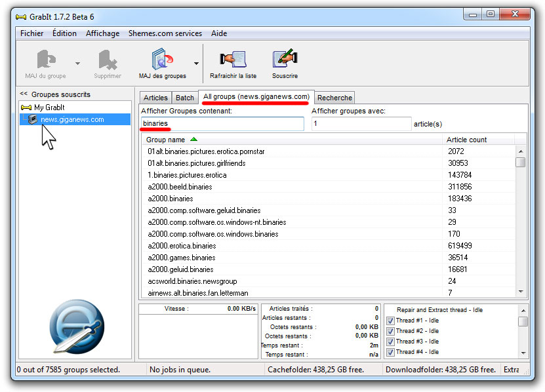This screenshot has width=545, height=392.
Task: Click the MAJ du groupe toolbar icon
Action: 46,59
